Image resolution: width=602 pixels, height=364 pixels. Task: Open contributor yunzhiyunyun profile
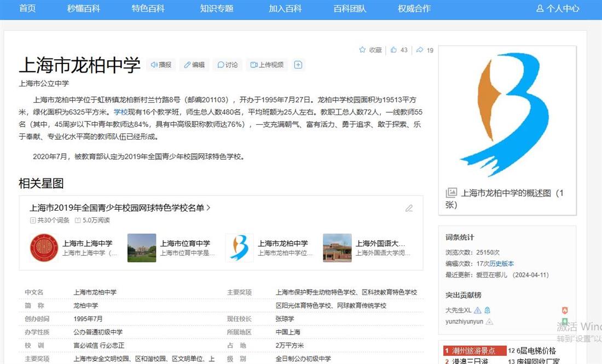pos(464,322)
